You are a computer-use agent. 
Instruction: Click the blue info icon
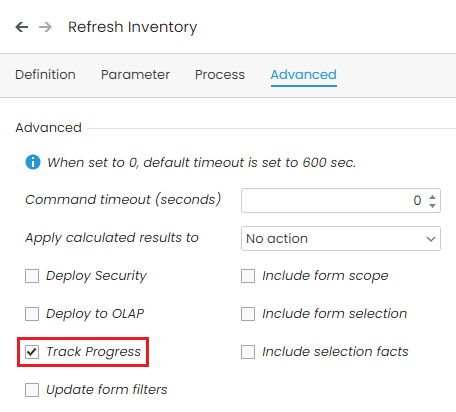pyautogui.click(x=33, y=162)
